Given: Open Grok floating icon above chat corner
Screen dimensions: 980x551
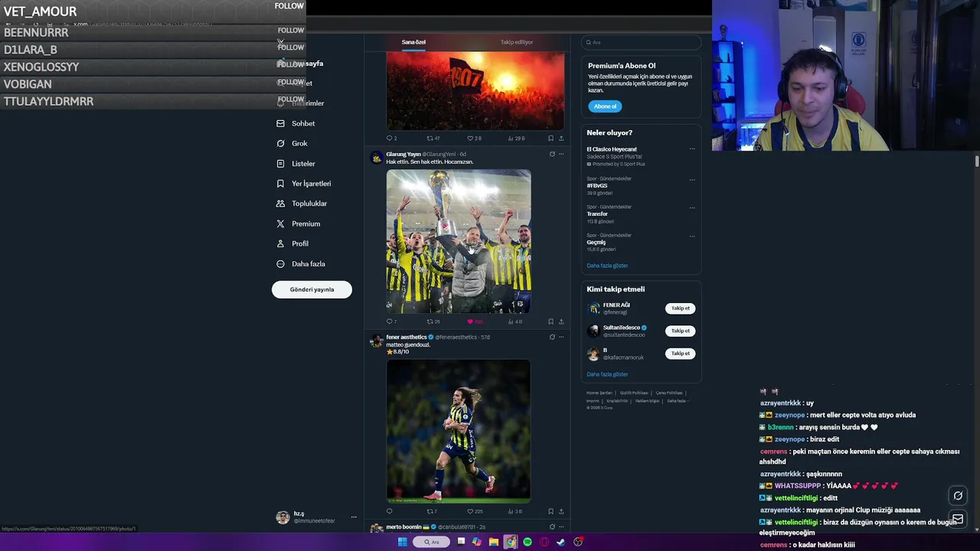Looking at the screenshot, I should tap(958, 496).
